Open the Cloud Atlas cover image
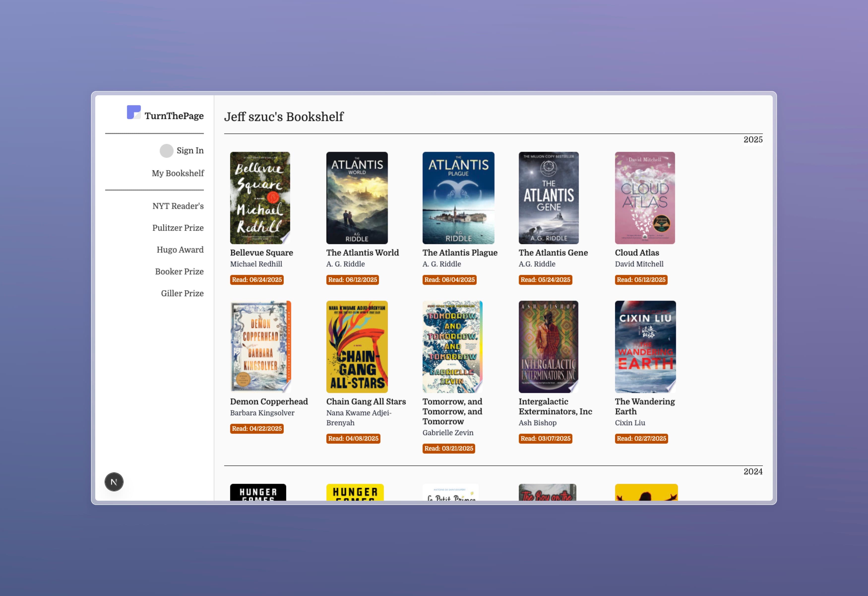 pyautogui.click(x=645, y=198)
